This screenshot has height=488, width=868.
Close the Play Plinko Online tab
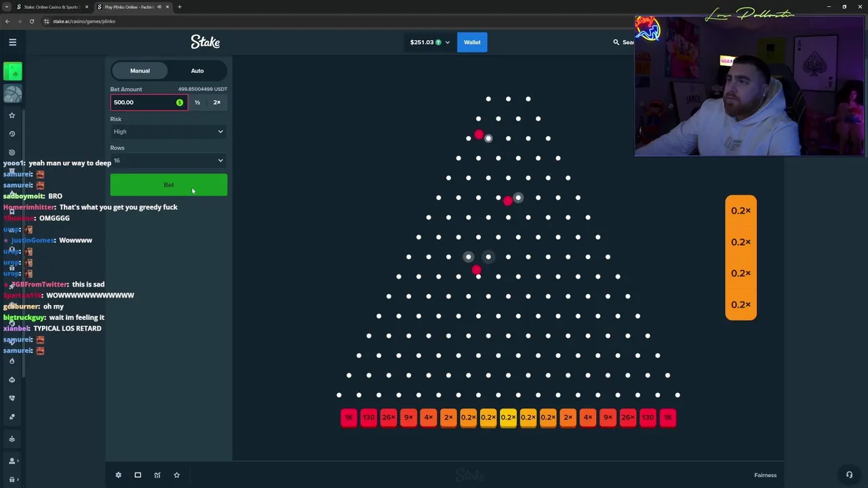point(167,7)
